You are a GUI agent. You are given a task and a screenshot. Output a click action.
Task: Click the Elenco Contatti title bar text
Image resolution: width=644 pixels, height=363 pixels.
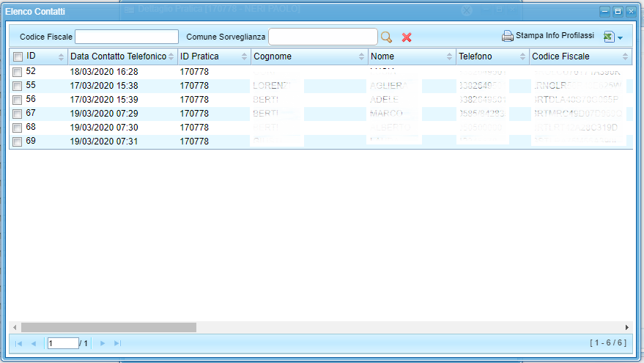pos(35,12)
